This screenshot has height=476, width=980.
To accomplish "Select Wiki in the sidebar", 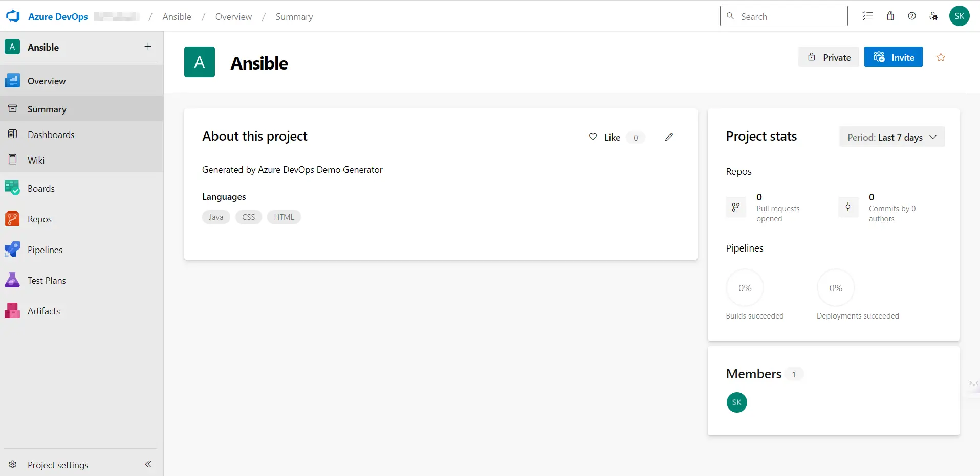I will [36, 160].
